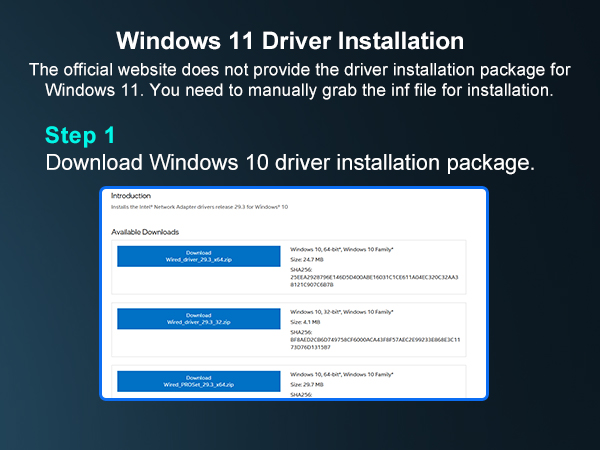Click Download Windows 10 driver installation package text
The width and height of the screenshot is (600, 450).
[x=290, y=162]
